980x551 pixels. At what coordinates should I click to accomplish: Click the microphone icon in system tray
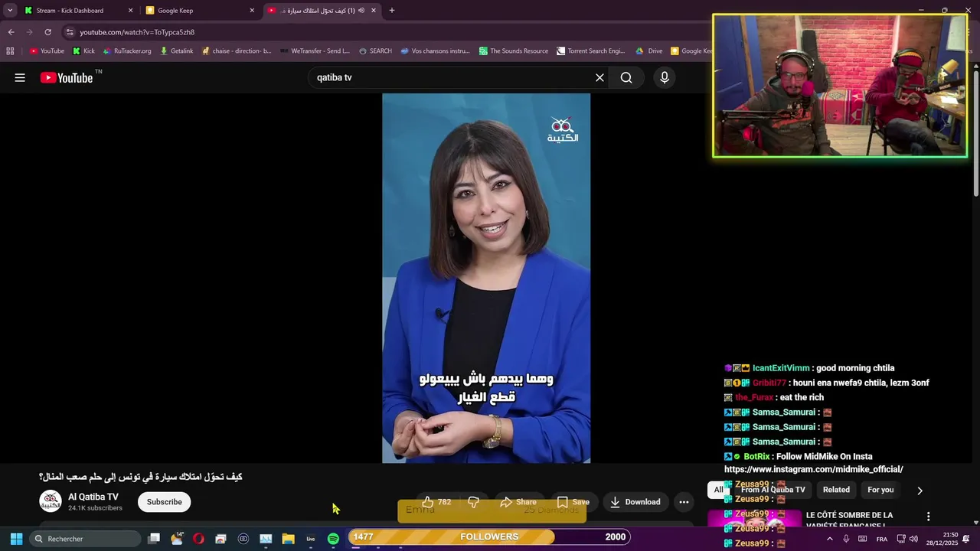point(846,539)
